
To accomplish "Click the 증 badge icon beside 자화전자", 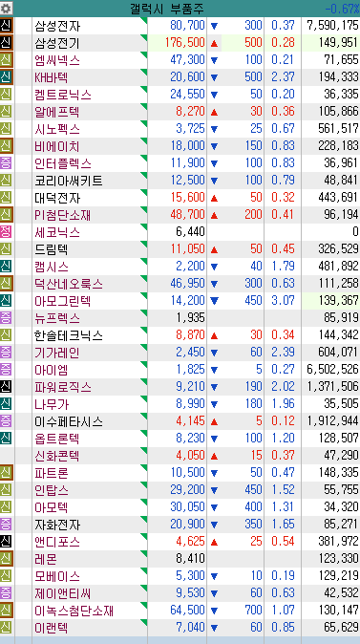I will click(x=6, y=524).
